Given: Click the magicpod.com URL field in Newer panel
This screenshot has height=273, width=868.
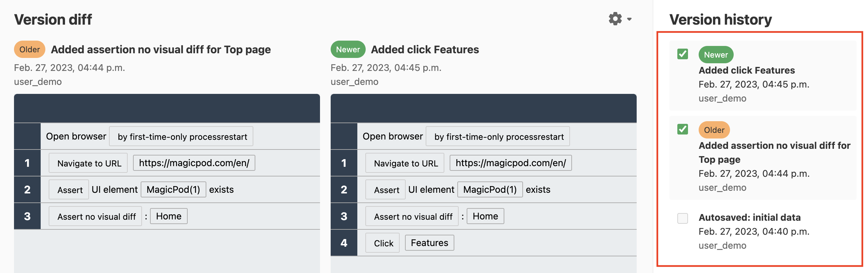Looking at the screenshot, I should coord(510,163).
